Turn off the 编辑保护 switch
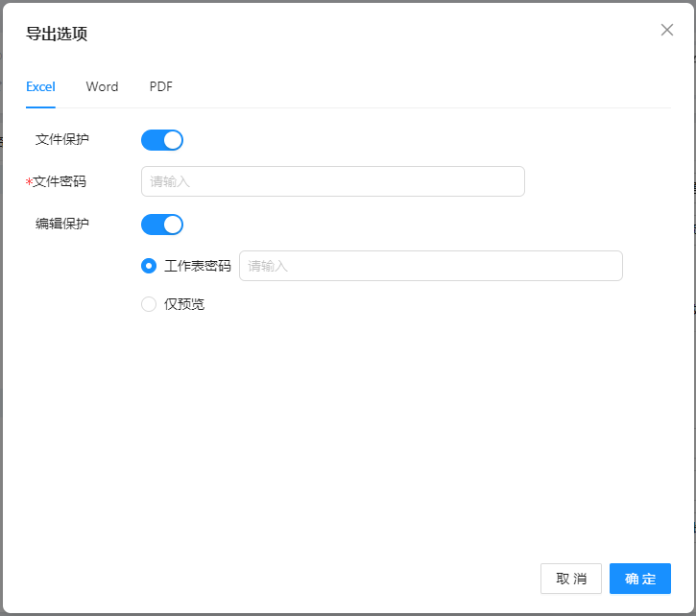The image size is (696, 616). [x=162, y=225]
